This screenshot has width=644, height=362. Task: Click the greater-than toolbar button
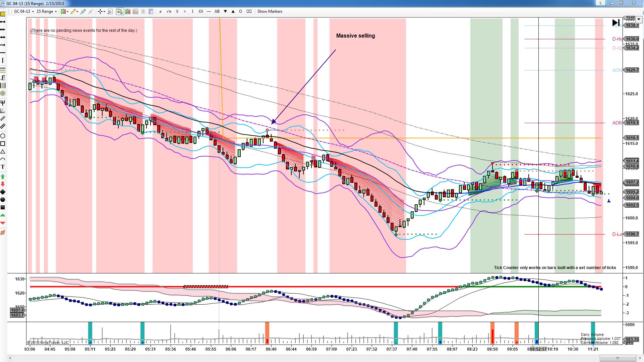(x=185, y=11)
